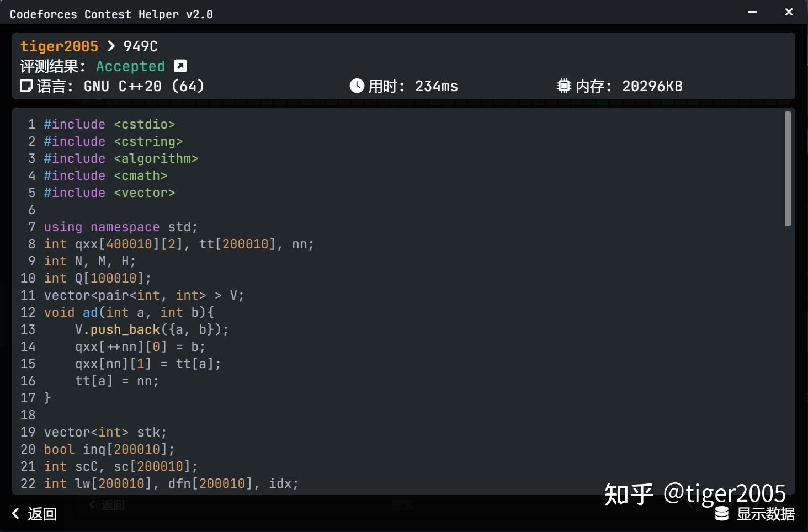Click code line bool inq[200010];
The image size is (808, 532).
(109, 449)
